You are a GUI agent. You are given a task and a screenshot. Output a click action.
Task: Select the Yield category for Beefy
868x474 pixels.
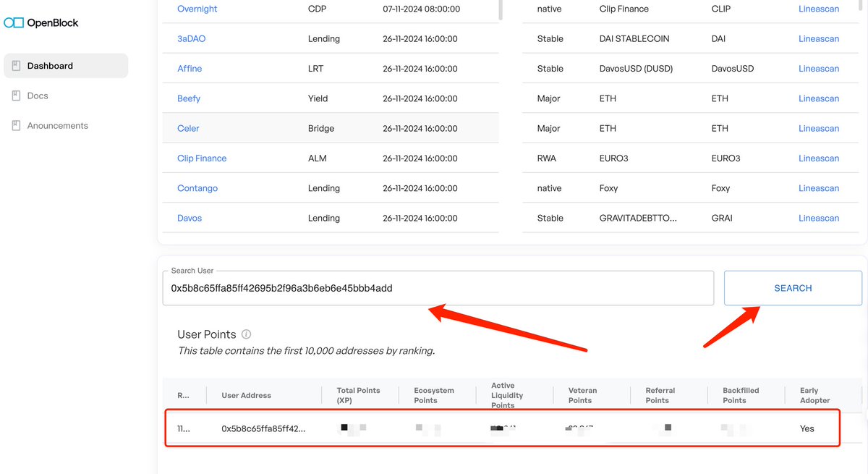[318, 98]
